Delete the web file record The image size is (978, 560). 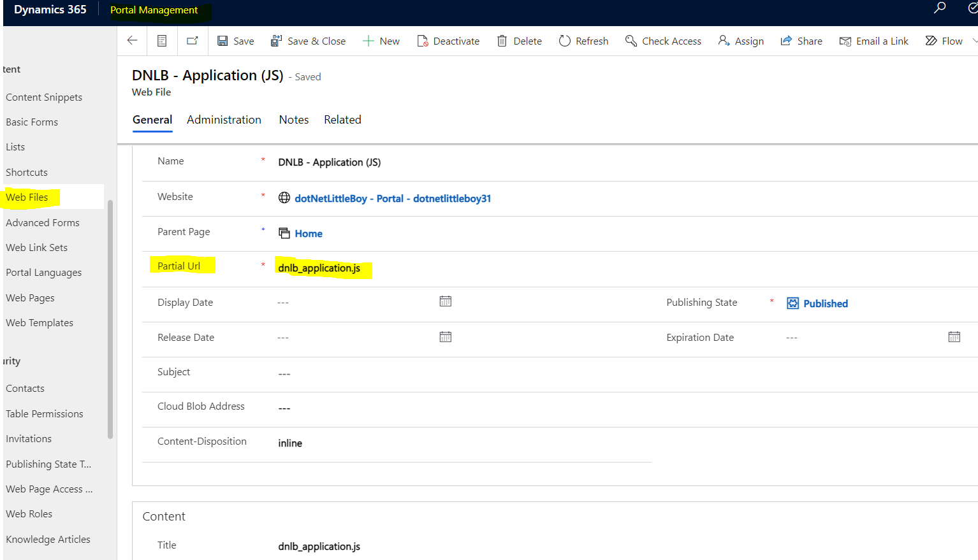click(x=520, y=41)
